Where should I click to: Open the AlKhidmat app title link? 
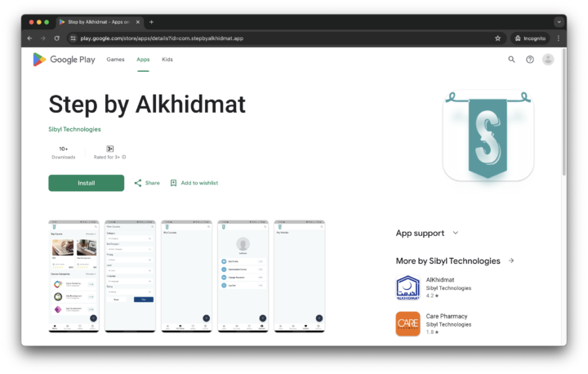tap(440, 280)
